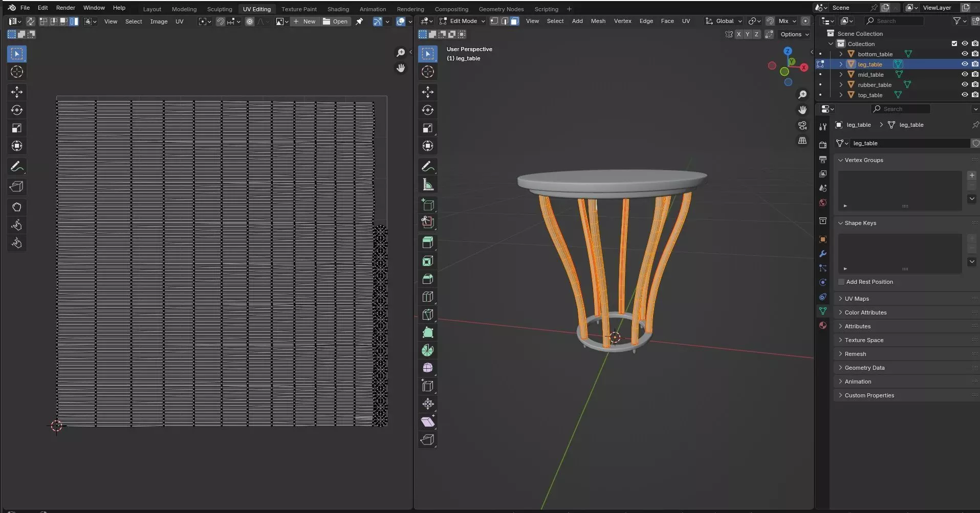The image size is (980, 513).
Task: Select the Grab sculpt tool in UV editor
Action: coord(17,207)
